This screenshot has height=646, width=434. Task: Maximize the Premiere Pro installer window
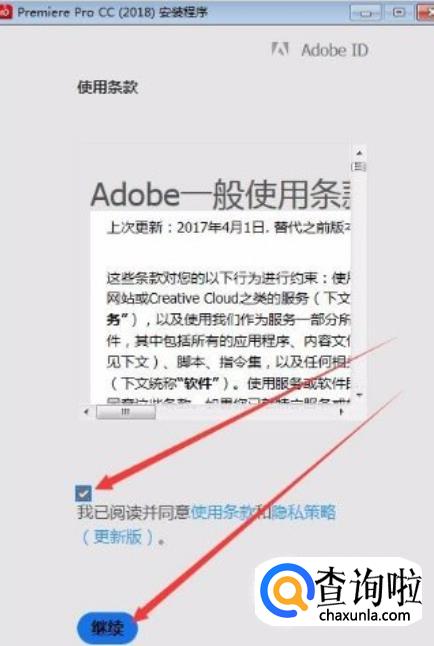399,13
